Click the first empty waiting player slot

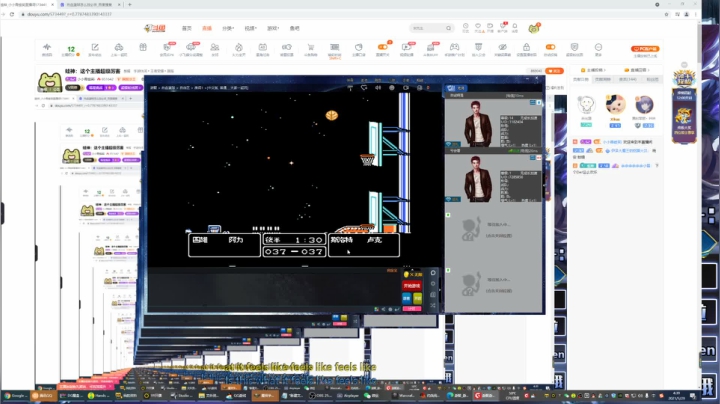click(x=493, y=230)
